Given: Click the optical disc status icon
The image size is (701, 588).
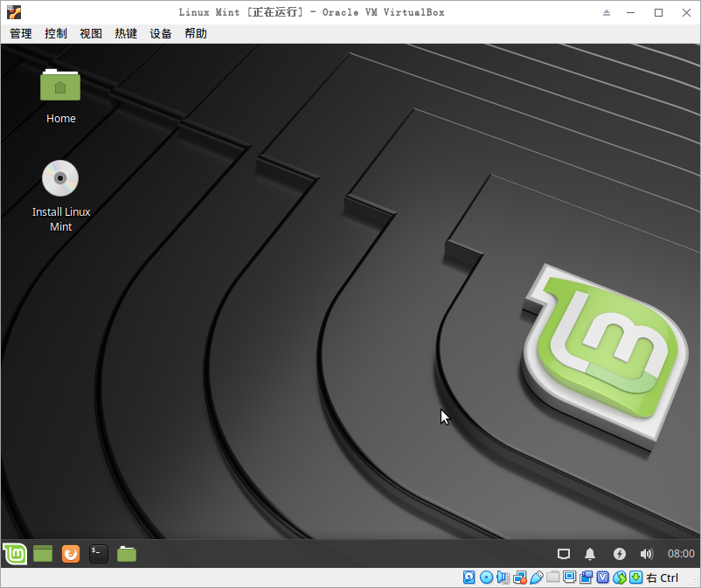Looking at the screenshot, I should 486,578.
